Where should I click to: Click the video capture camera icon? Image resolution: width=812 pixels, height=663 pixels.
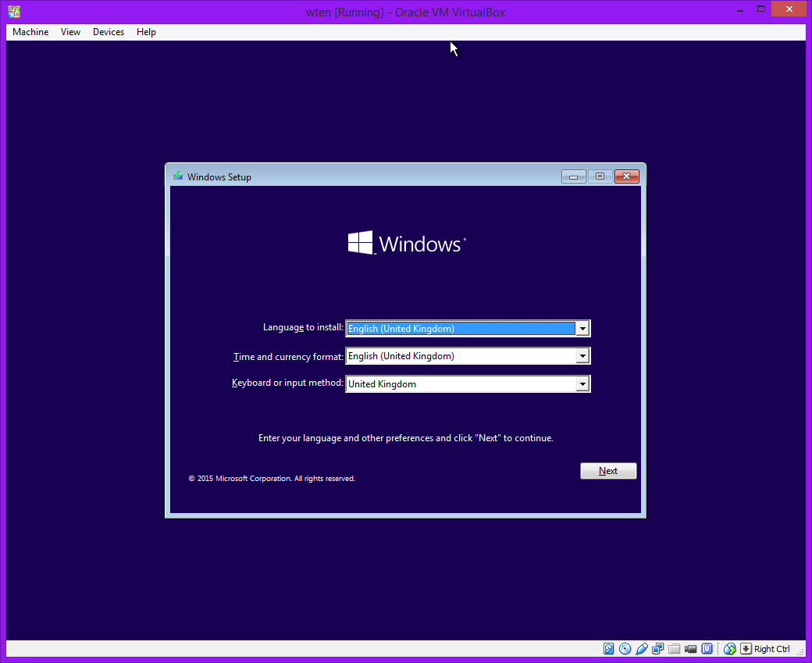(x=691, y=649)
